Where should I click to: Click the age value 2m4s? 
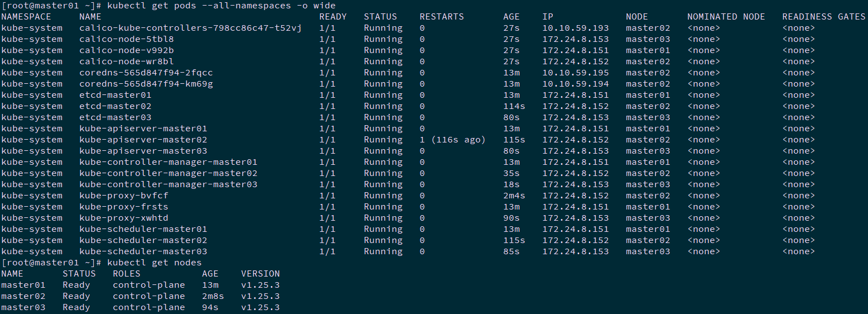point(514,196)
